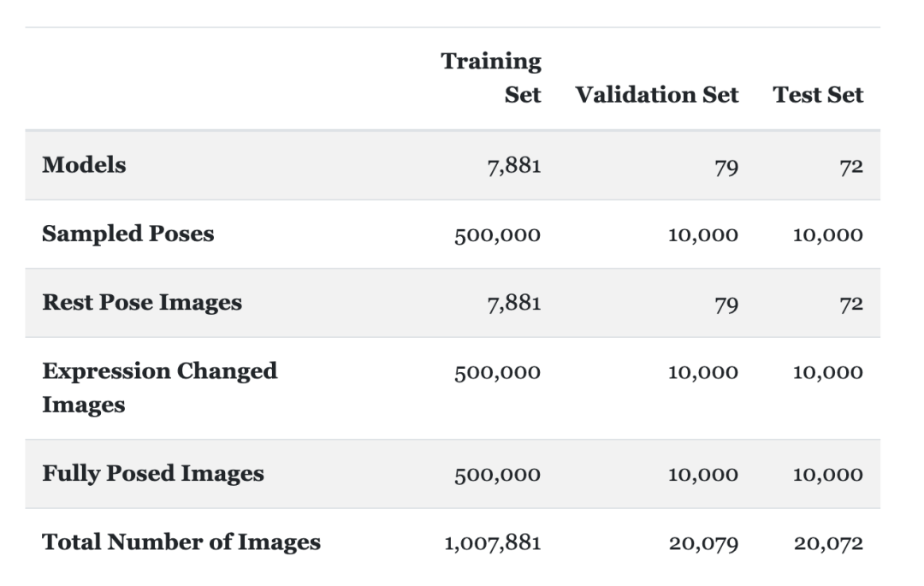
Task: Click the Validation Set column header
Action: coord(656,95)
